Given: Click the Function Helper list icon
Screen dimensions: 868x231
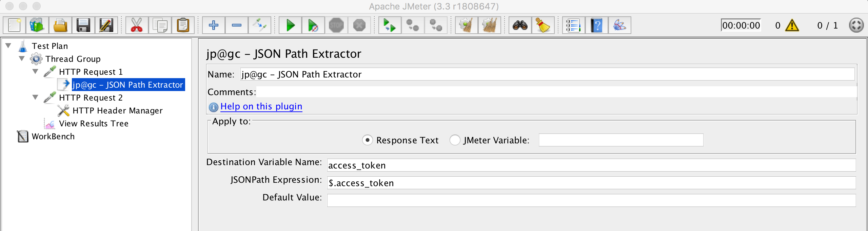Looking at the screenshot, I should [x=573, y=25].
